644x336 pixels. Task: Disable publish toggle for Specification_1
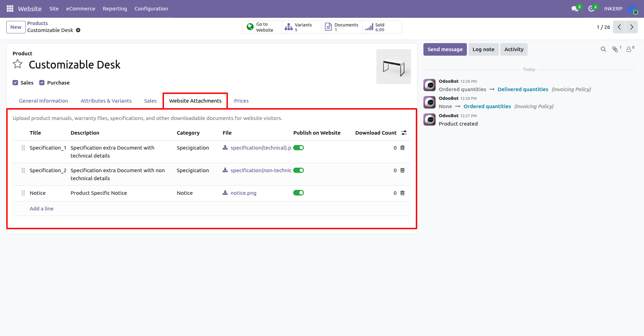tap(299, 148)
